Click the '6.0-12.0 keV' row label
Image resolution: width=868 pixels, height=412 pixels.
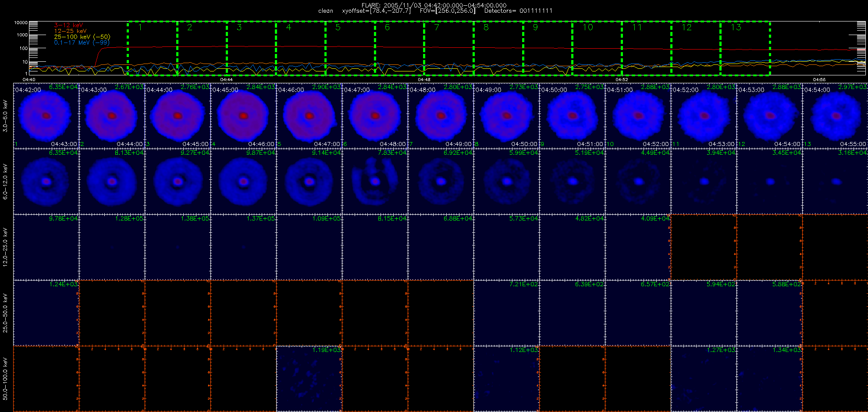click(5, 181)
